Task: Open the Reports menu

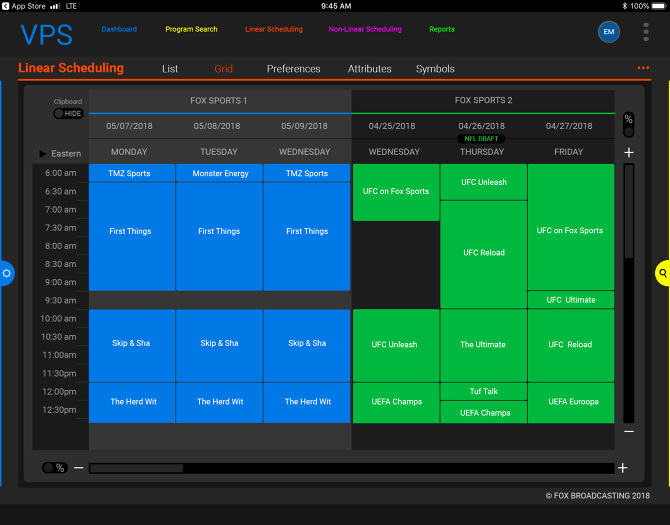Action: pos(442,29)
